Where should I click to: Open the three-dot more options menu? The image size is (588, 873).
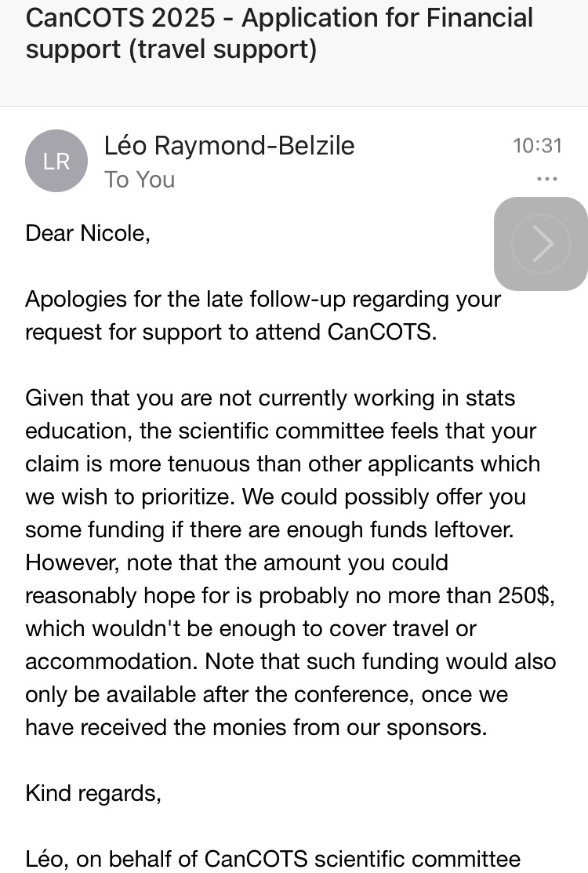click(x=546, y=180)
